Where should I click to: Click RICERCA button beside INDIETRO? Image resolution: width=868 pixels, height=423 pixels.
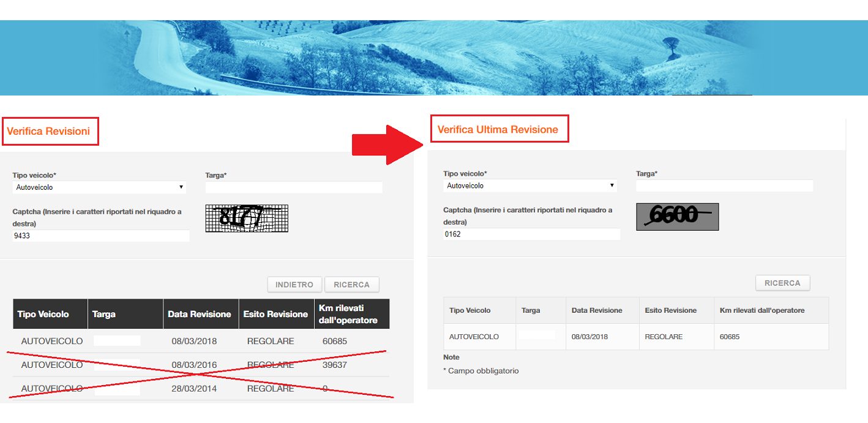tap(352, 285)
